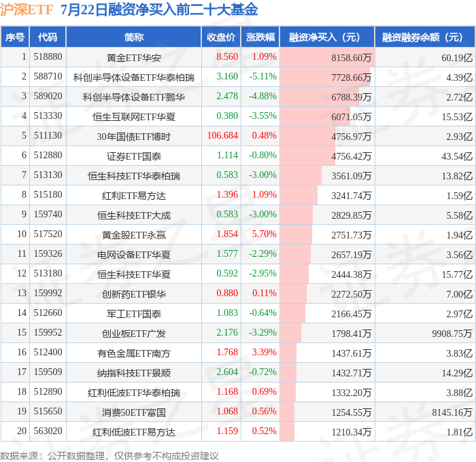Click the 8158.60万 net buy bar
The image size is (476, 462).
[x=327, y=57]
